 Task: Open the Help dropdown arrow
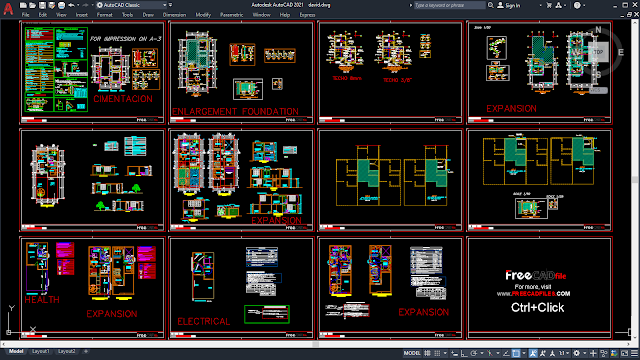(x=584, y=5)
